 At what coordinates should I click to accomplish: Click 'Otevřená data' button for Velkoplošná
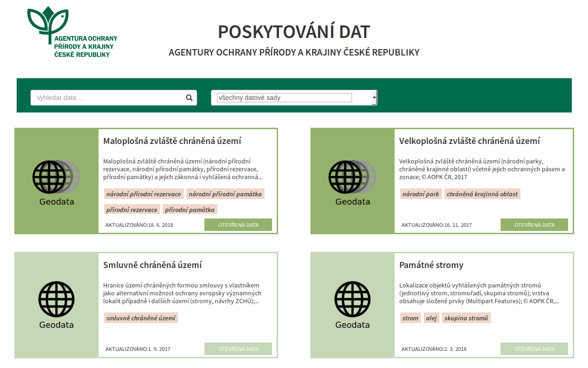[x=534, y=225]
